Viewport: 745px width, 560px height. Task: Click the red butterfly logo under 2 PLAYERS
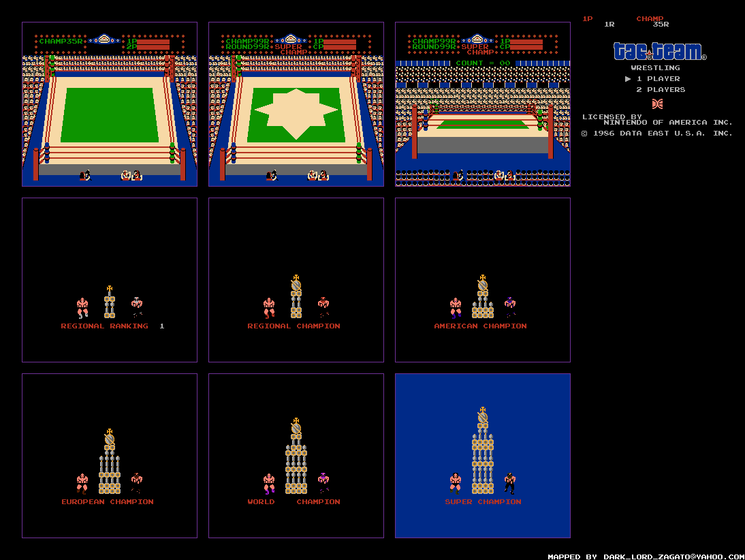click(658, 104)
